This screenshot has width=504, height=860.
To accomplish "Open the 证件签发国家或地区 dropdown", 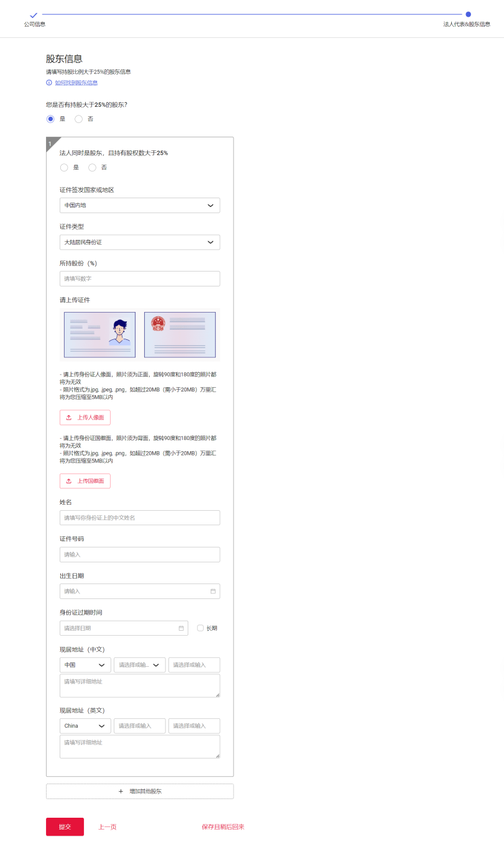I will click(x=140, y=205).
